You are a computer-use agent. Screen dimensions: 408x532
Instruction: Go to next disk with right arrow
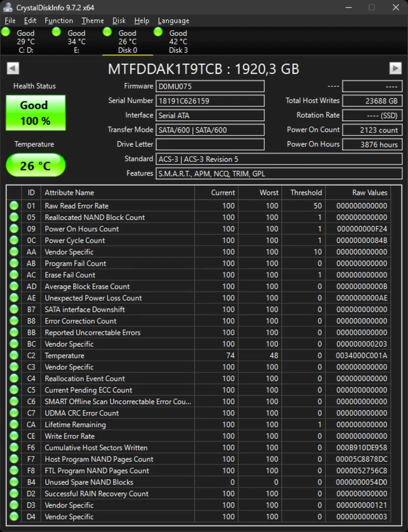tap(395, 68)
